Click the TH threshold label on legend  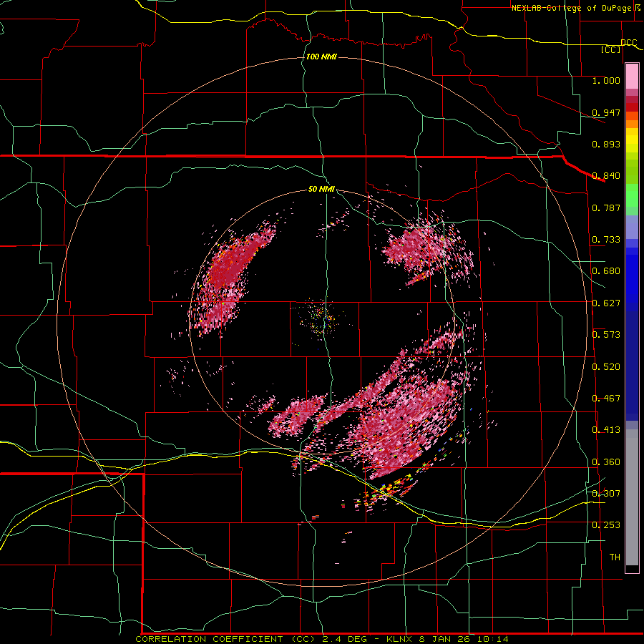(615, 557)
